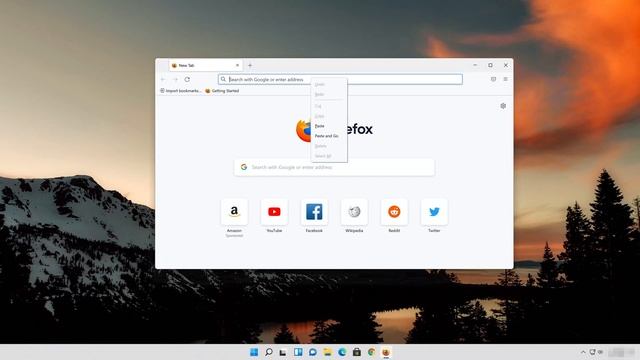640x360 pixels.
Task: Choose Undo in context menu
Action: click(x=329, y=84)
